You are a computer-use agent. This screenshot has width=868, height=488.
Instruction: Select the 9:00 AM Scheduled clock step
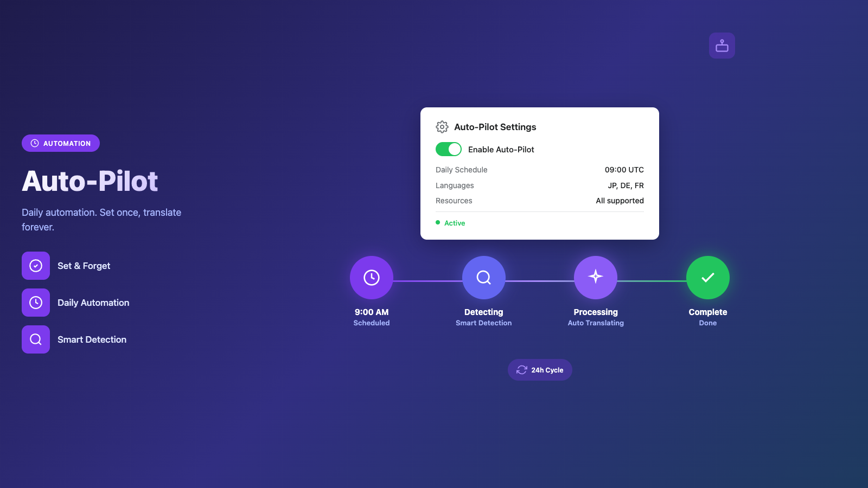(372, 278)
